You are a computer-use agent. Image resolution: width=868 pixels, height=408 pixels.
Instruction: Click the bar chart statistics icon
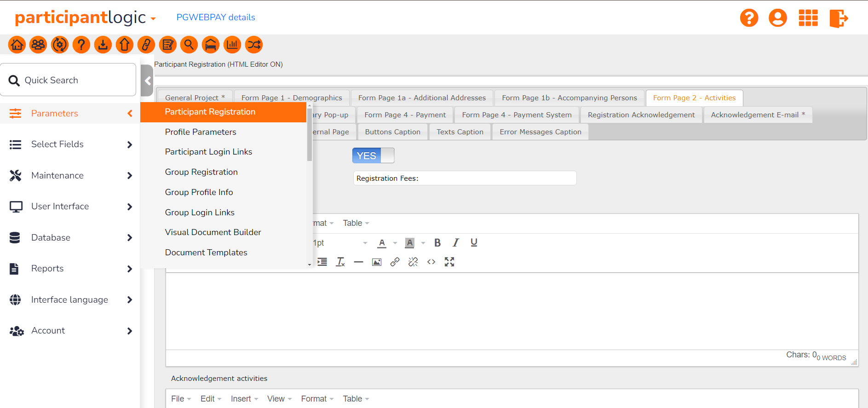pos(232,45)
